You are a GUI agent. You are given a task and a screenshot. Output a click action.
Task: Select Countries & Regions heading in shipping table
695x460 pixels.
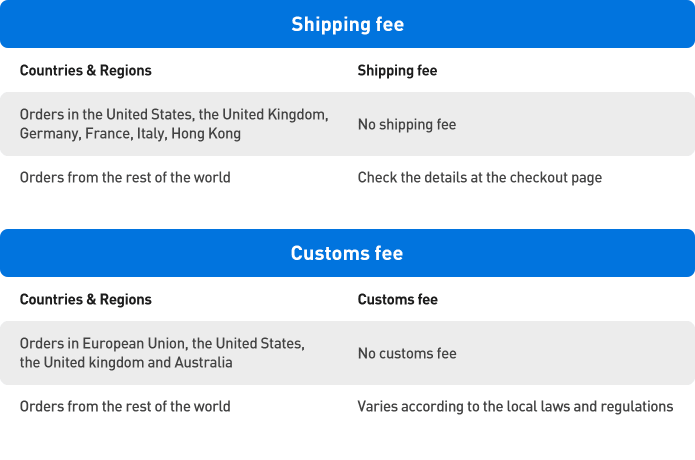click(86, 70)
